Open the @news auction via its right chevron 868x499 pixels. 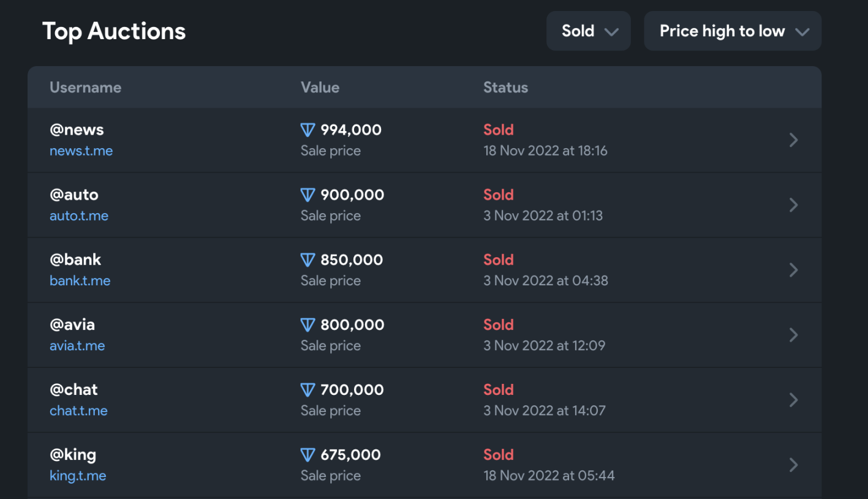[x=793, y=140]
